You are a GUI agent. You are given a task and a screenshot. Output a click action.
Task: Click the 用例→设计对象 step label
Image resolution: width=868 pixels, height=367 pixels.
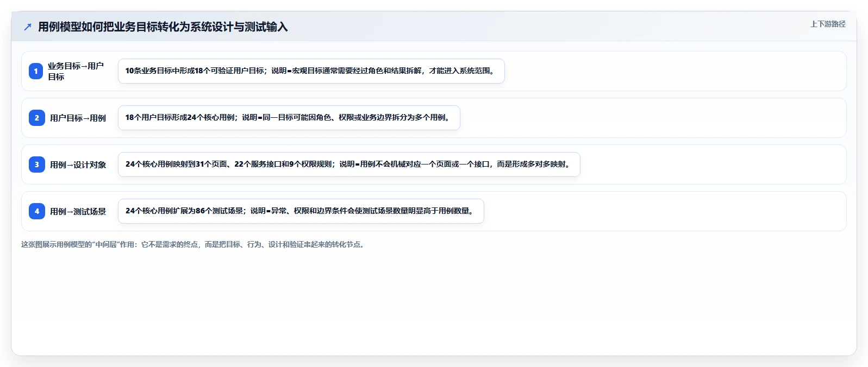tap(78, 164)
